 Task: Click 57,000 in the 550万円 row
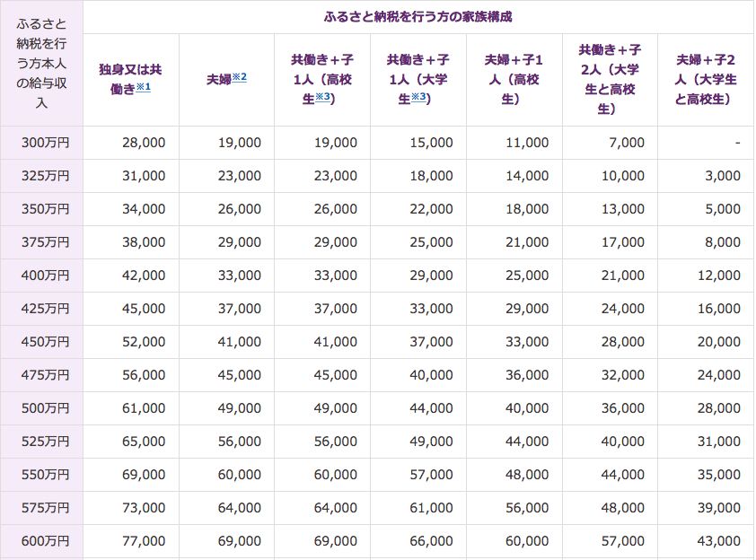coord(431,475)
